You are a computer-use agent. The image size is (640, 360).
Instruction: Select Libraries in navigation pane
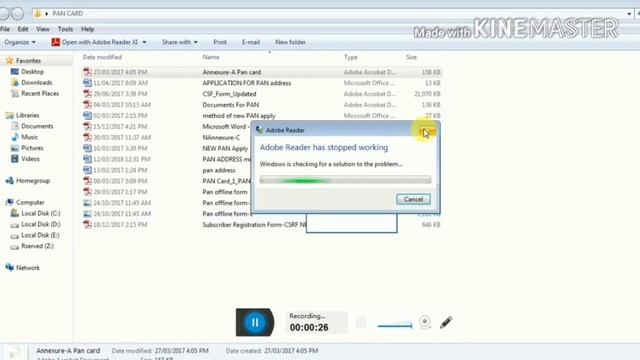27,116
